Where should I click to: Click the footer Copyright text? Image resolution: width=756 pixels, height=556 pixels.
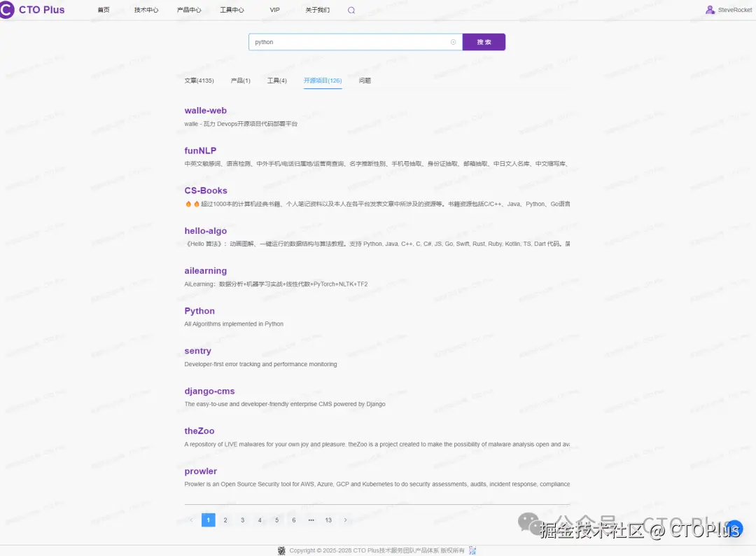pos(377,550)
